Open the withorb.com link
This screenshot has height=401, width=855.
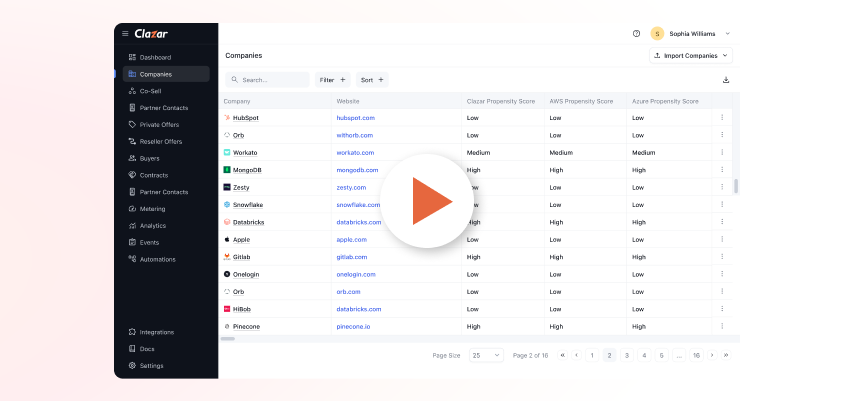click(x=354, y=135)
